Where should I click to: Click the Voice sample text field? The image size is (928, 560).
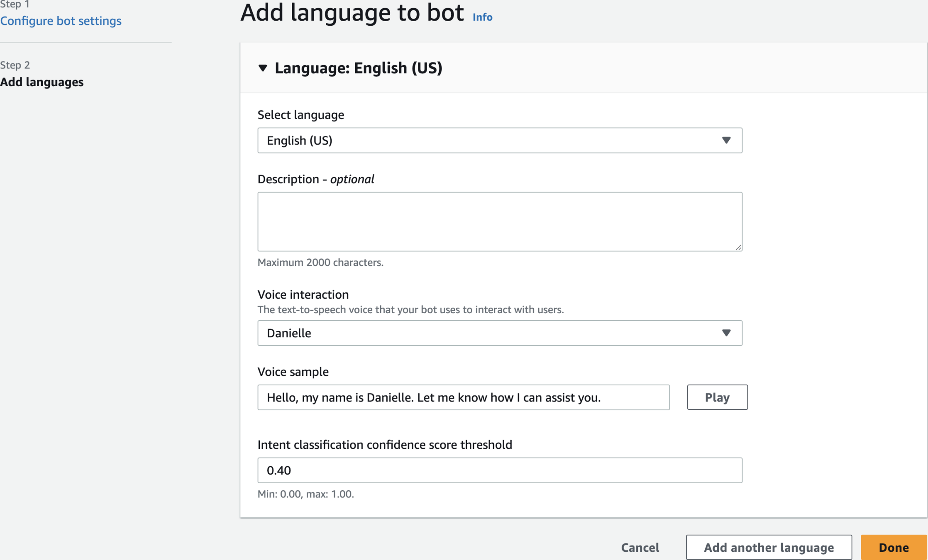point(463,397)
